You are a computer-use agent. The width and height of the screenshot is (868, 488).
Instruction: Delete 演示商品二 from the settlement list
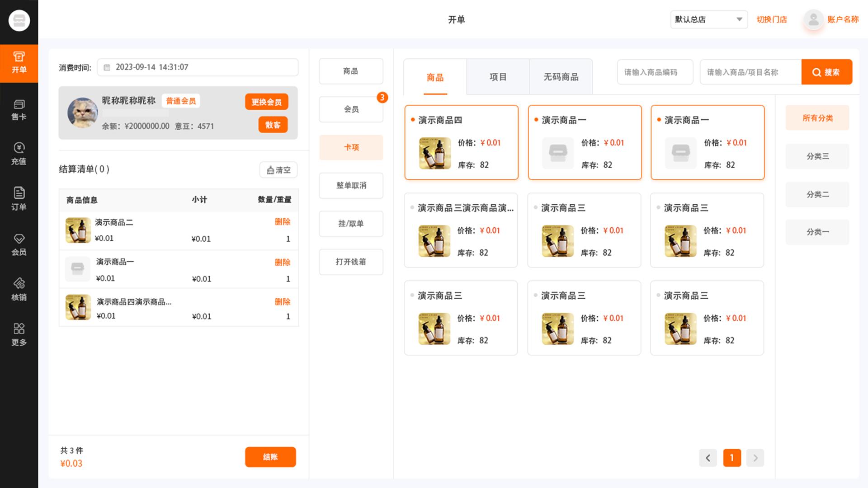282,221
